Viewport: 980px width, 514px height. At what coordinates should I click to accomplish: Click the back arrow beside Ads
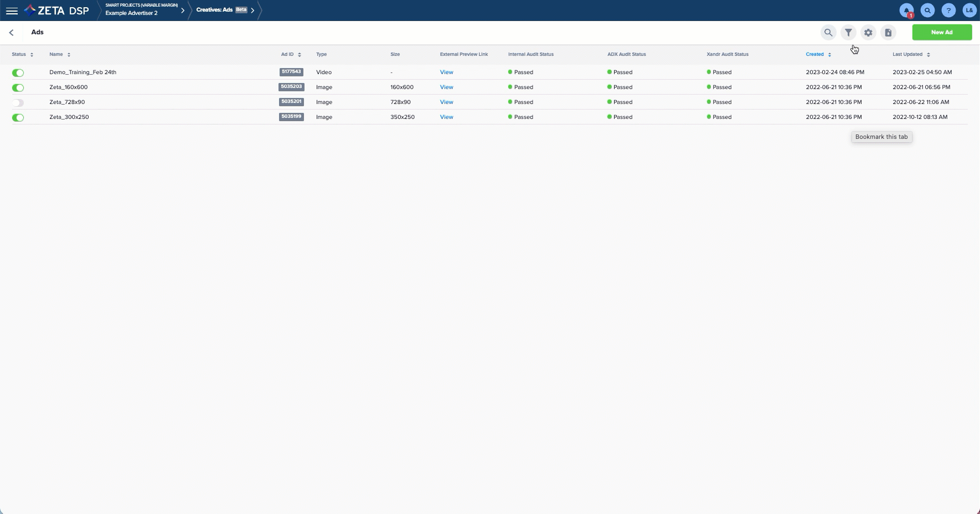pos(12,33)
